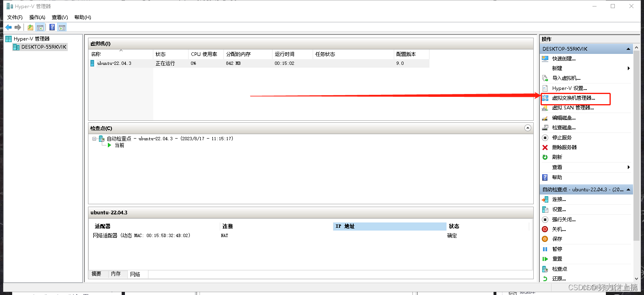Viewport: 644px width, 295px height.
Task: Click the 检查磁盘 icon
Action: tap(545, 128)
